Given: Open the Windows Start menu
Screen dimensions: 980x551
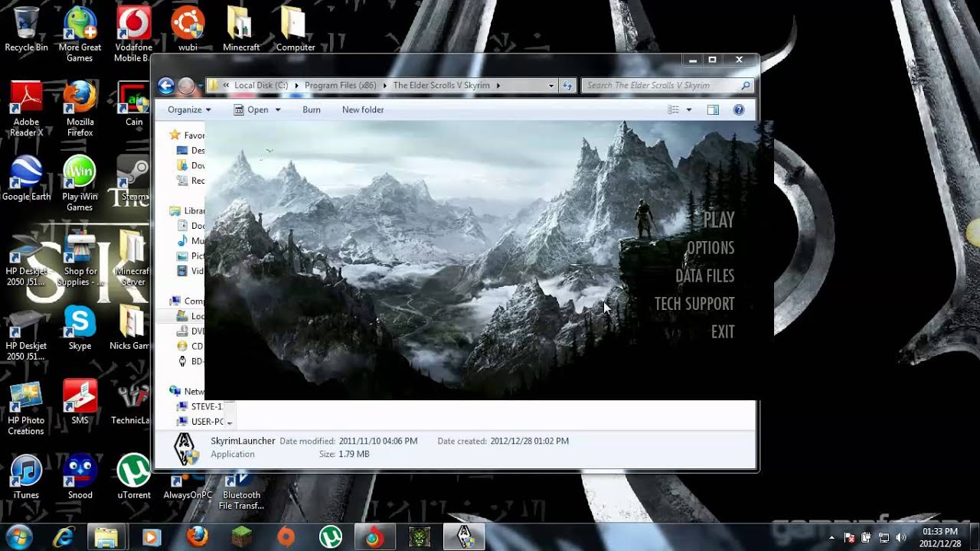Looking at the screenshot, I should pyautogui.click(x=19, y=537).
